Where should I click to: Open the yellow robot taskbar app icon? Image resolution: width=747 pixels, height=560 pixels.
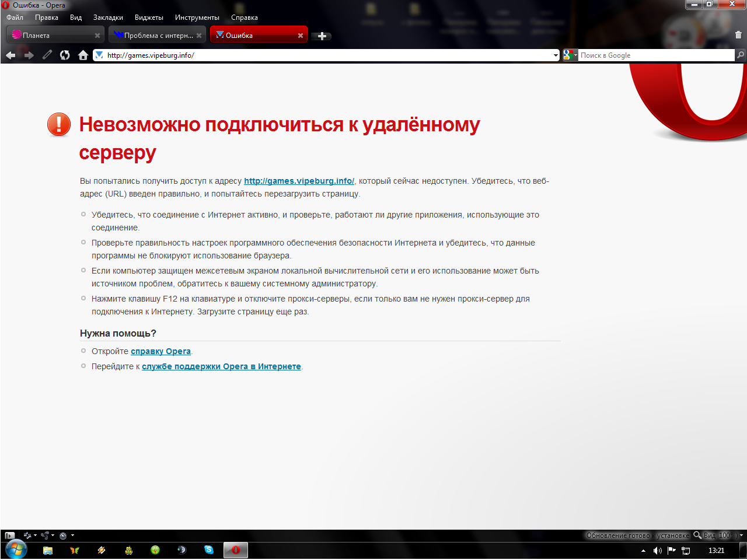click(x=129, y=550)
